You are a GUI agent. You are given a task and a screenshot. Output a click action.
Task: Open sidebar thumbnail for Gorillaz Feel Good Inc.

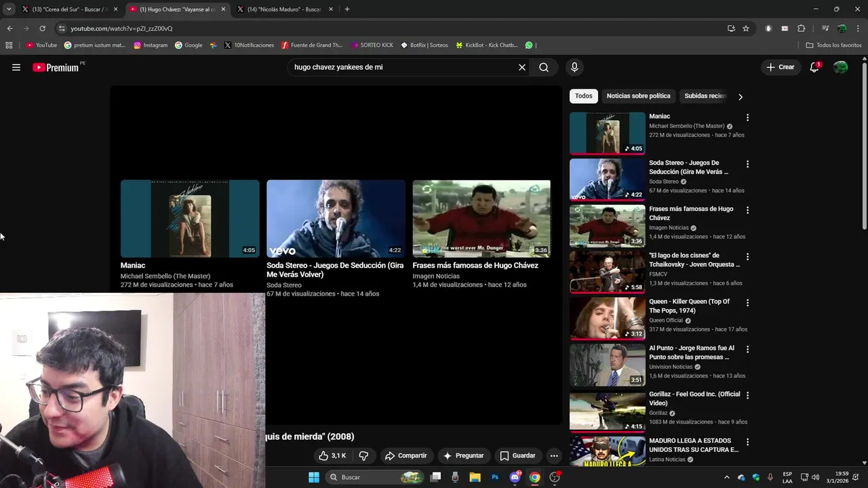point(608,411)
